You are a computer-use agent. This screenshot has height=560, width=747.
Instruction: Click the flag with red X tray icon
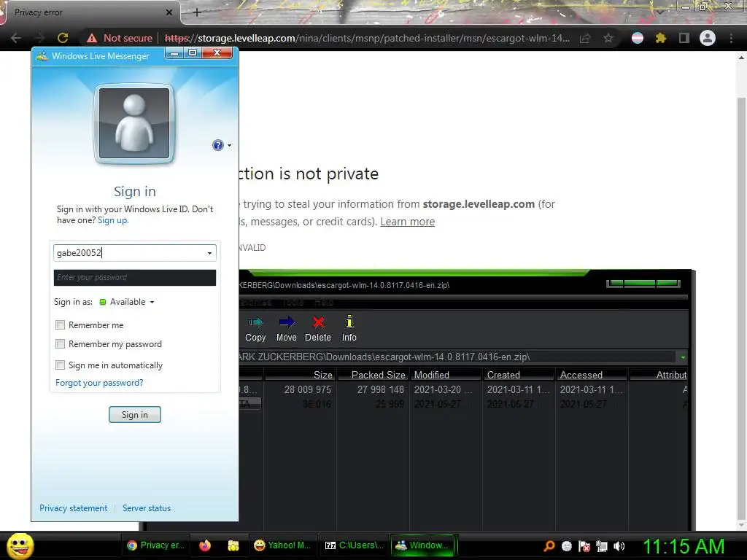[584, 545]
